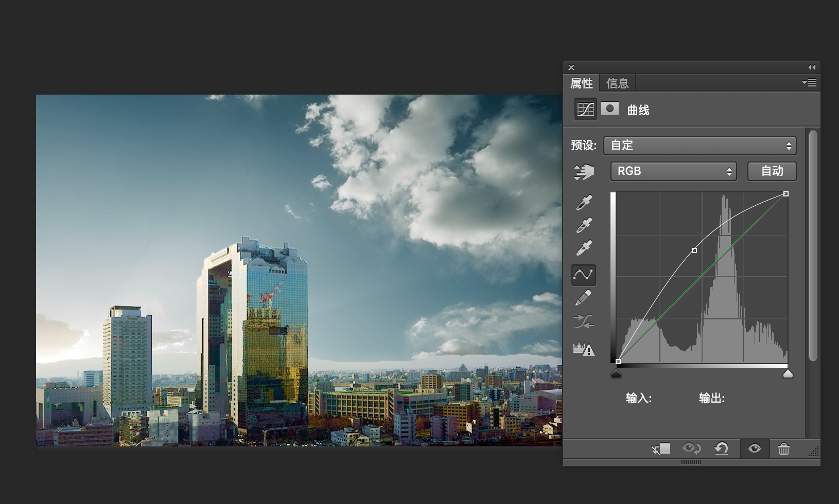Switch to the 属性 tab

click(x=582, y=83)
